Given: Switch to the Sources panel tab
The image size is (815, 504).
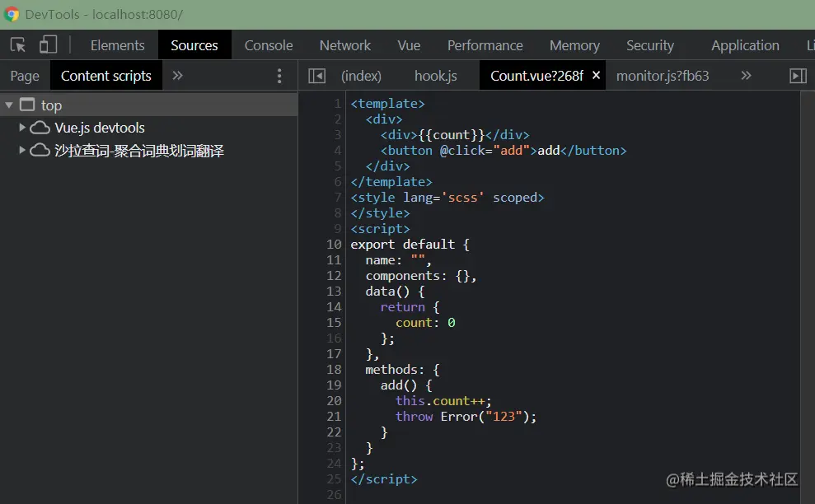Looking at the screenshot, I should pyautogui.click(x=194, y=46).
